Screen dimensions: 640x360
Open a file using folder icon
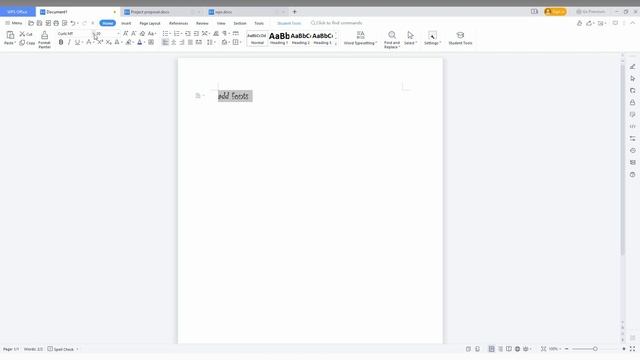[x=31, y=23]
